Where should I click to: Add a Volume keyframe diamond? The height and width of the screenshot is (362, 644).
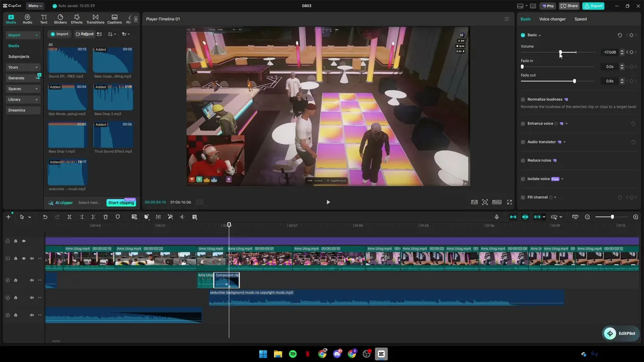(631, 52)
